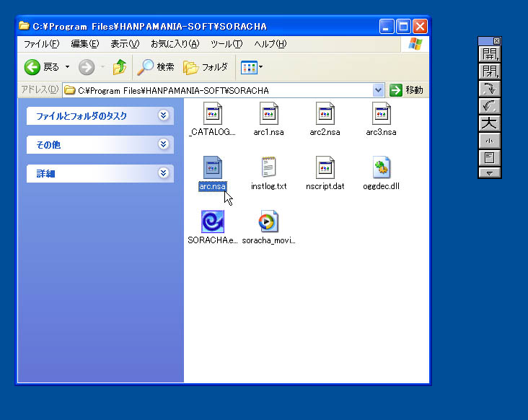Image resolution: width=528 pixels, height=420 pixels.
Task: Click the arc2.nsa filename label
Action: pos(325,132)
